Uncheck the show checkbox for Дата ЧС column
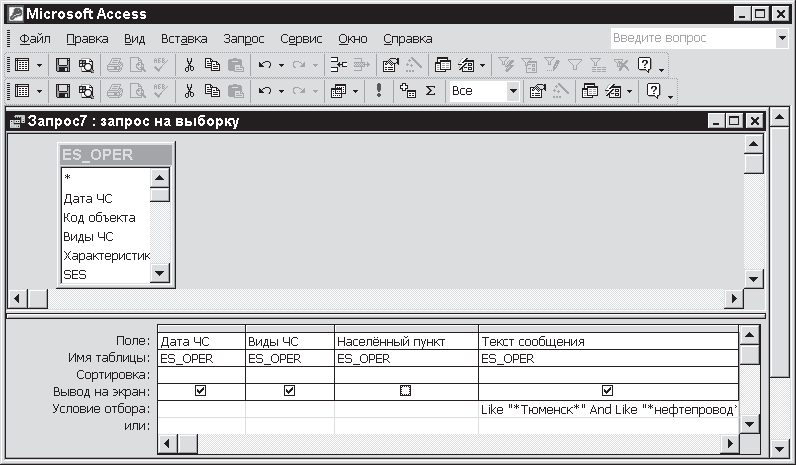This screenshot has width=796, height=465. click(201, 391)
